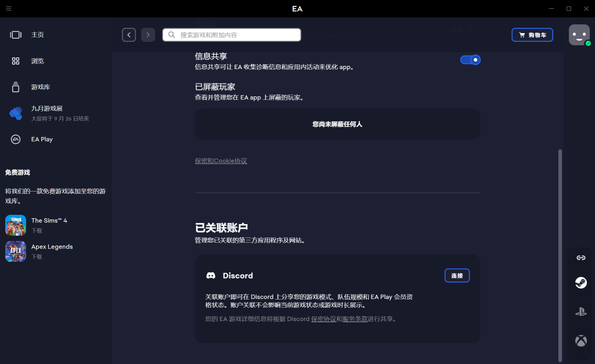Click the 大促将于 9 月 26 日结束 subtitle
The image size is (595, 364).
coord(60,118)
